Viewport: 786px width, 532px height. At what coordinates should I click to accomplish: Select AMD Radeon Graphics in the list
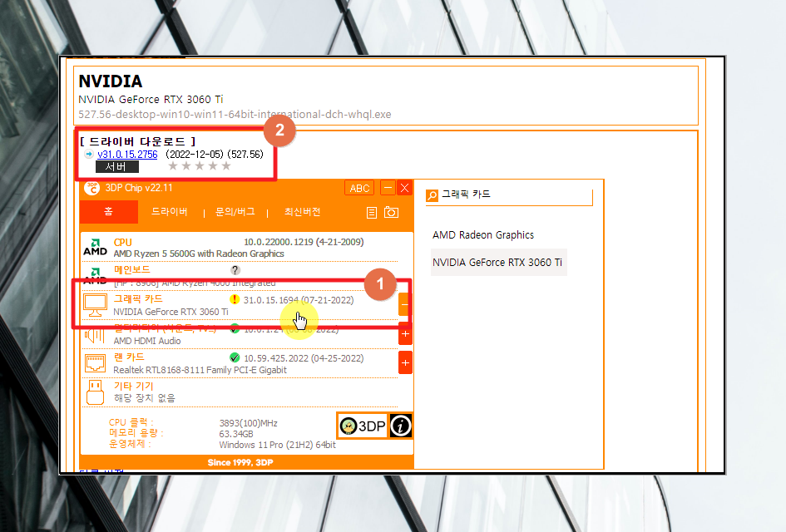point(483,235)
